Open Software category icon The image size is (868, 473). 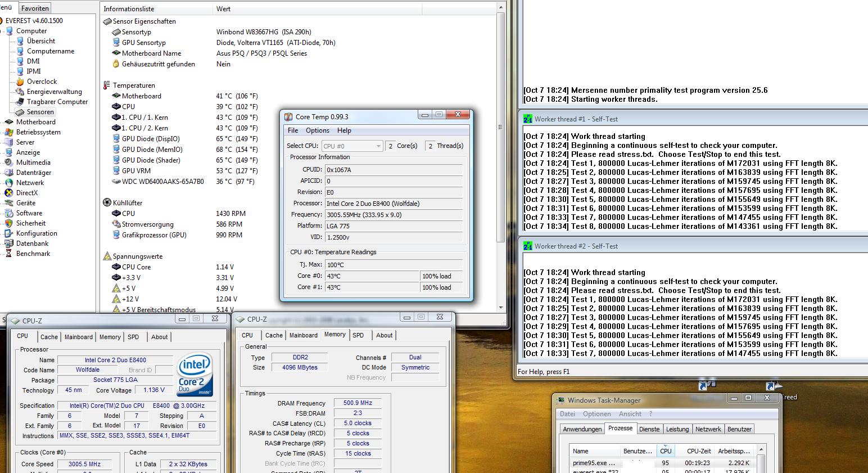pyautogui.click(x=10, y=213)
